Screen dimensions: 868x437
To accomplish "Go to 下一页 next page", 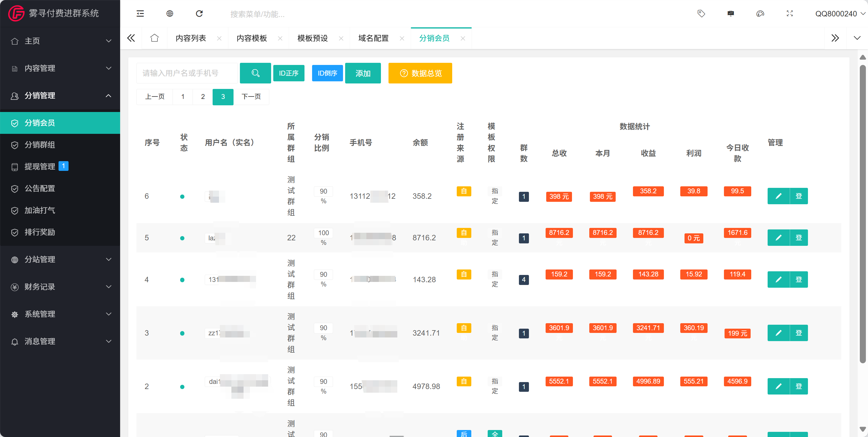I will (x=251, y=97).
